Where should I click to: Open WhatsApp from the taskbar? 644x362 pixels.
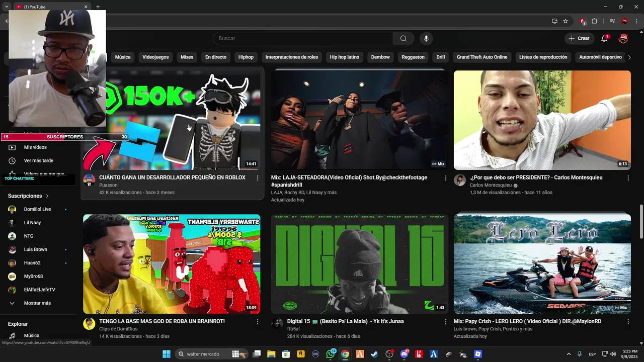click(331, 354)
